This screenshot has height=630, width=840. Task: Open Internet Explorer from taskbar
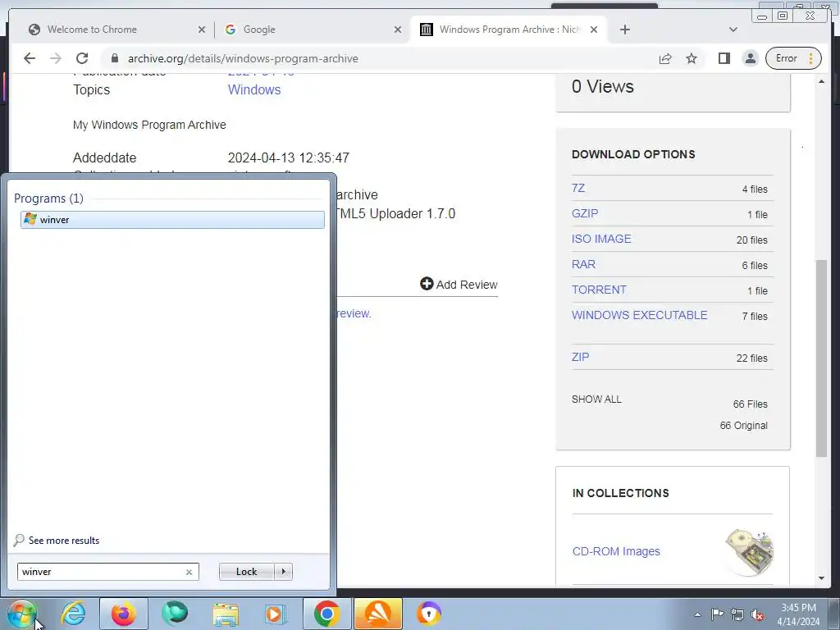(73, 614)
